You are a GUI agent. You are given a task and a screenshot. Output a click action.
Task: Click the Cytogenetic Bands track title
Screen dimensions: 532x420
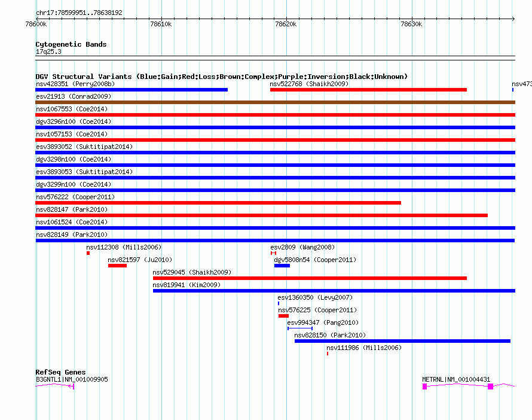[x=71, y=44]
